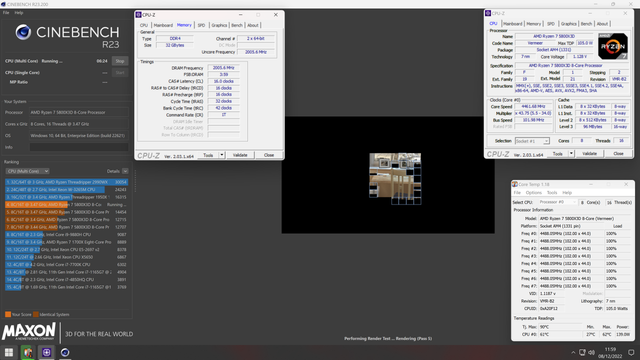Screen dimensions: 640x360
Task: Open the taskbar clock and date
Action: tap(611, 353)
